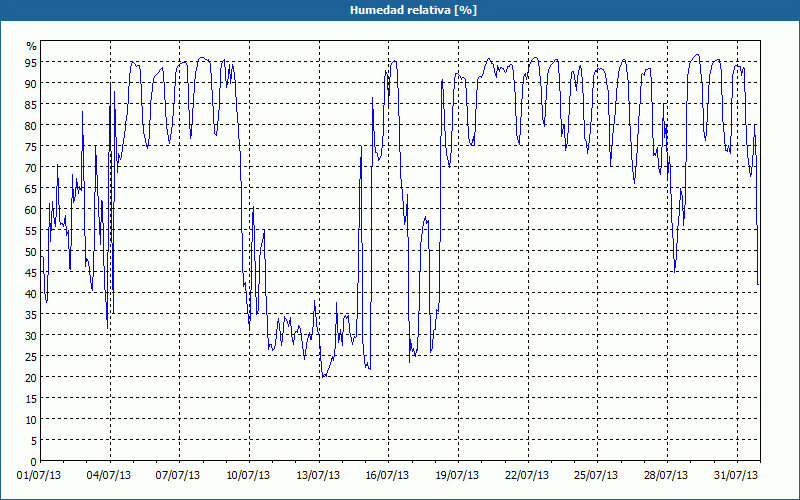Click the 19/07/13 date label
The height and width of the screenshot is (500, 800).
(457, 476)
